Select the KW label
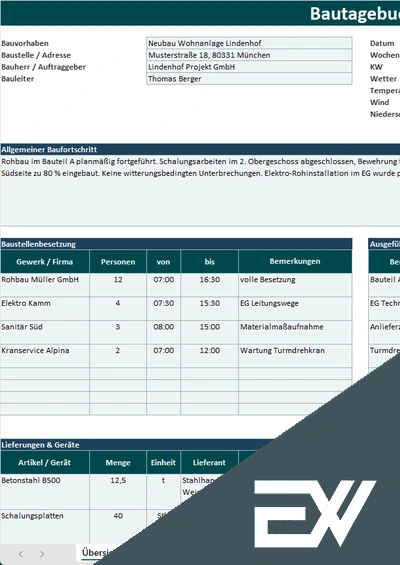 [x=376, y=67]
